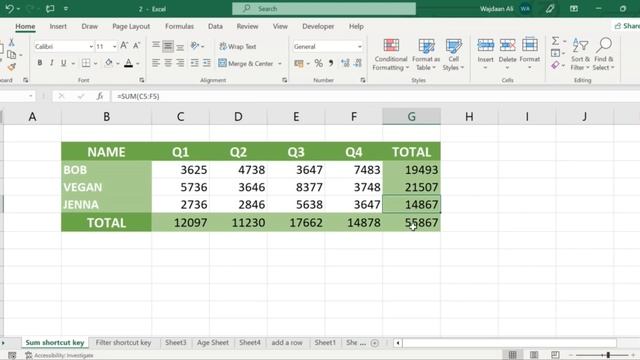Screen dimensions: 640x360
Task: Decrease font size with the small A icon
Action: pos(137,46)
